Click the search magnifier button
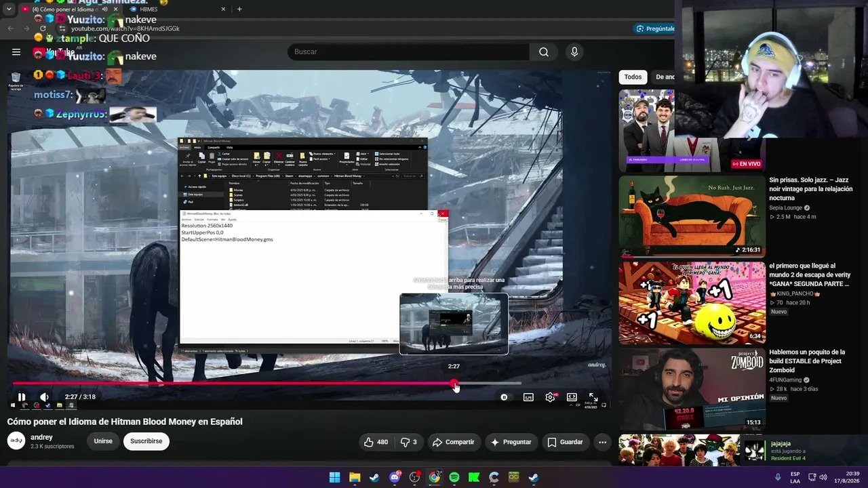Image resolution: width=868 pixels, height=488 pixels. coord(544,52)
